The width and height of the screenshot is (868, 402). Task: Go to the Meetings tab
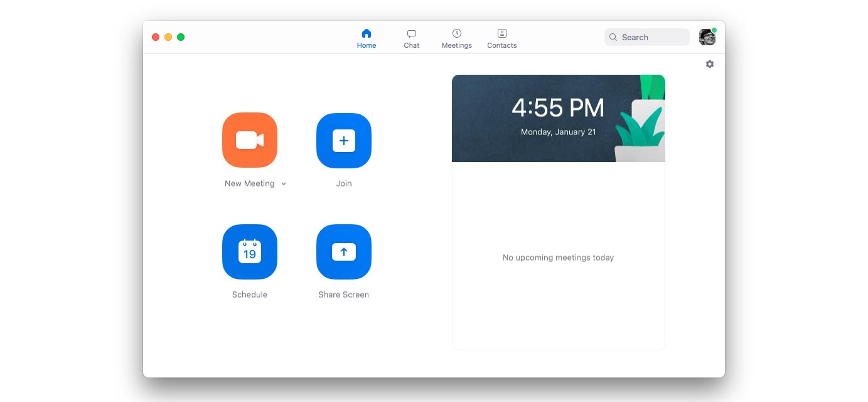[457, 38]
